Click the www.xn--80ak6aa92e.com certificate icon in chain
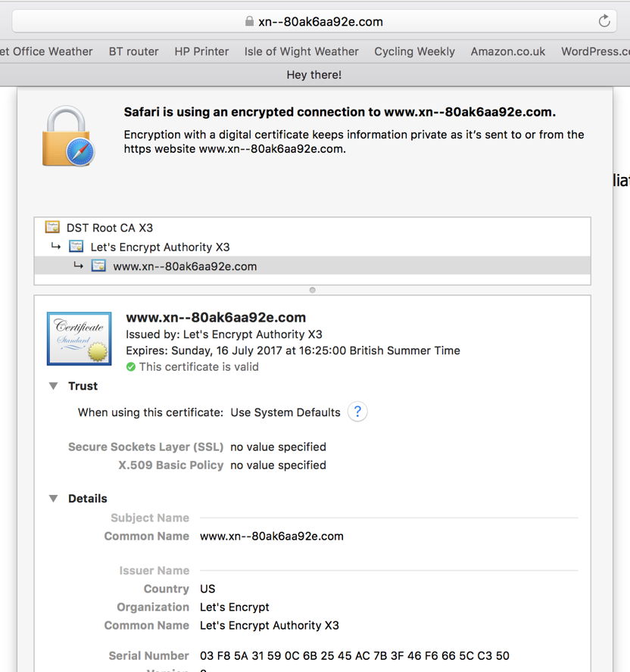This screenshot has height=672, width=630. pos(98,266)
